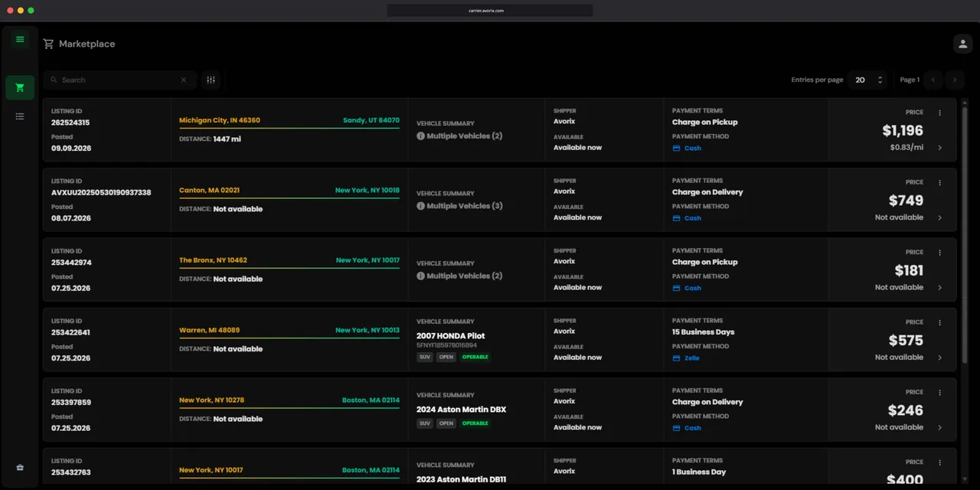Click the info icon for listing 253442974 vehicles
980x490 pixels.
(420, 276)
